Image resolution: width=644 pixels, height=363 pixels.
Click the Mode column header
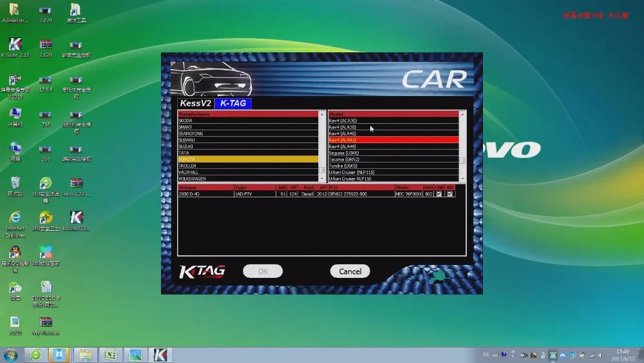click(408, 188)
